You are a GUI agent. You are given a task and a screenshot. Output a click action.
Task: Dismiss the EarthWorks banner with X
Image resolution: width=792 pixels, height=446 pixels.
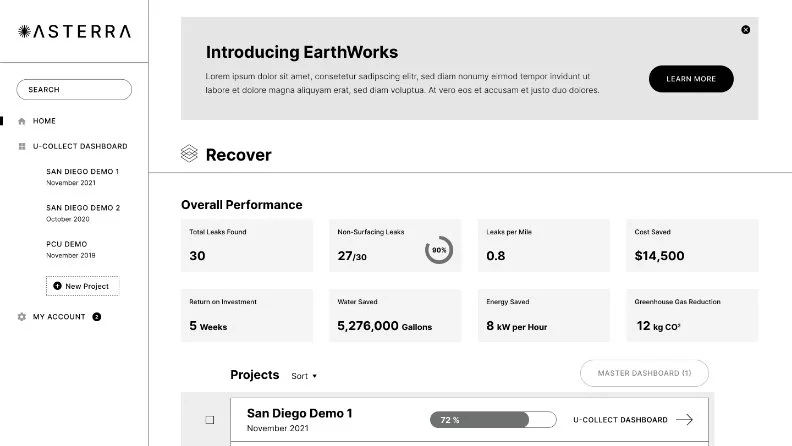pos(745,30)
